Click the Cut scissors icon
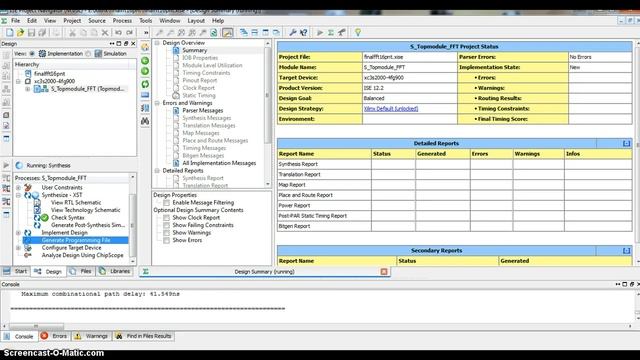Viewport: 640px width, 360px height. pyautogui.click(x=72, y=32)
